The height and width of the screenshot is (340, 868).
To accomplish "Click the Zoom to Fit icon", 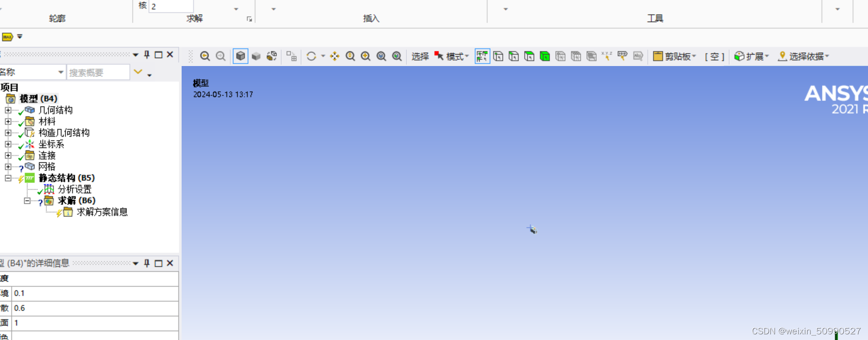I will [381, 56].
